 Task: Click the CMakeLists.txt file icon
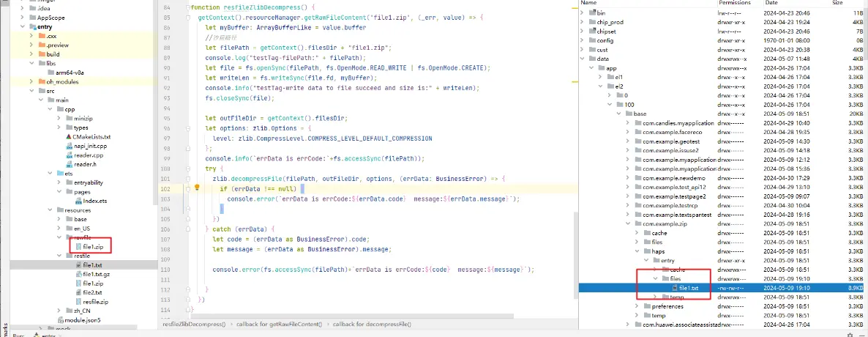(x=70, y=137)
